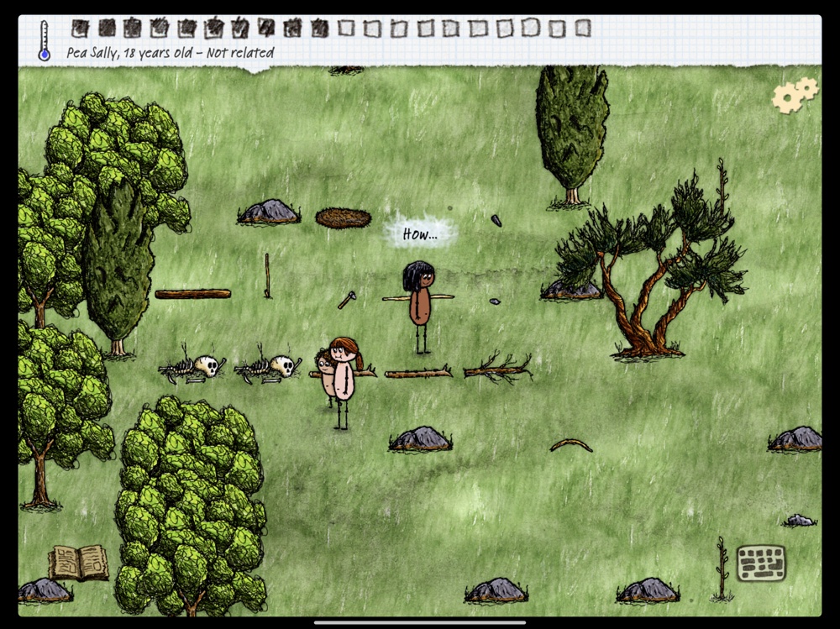Tap the brown oval nest pile
The height and width of the screenshot is (629, 840).
click(x=344, y=218)
